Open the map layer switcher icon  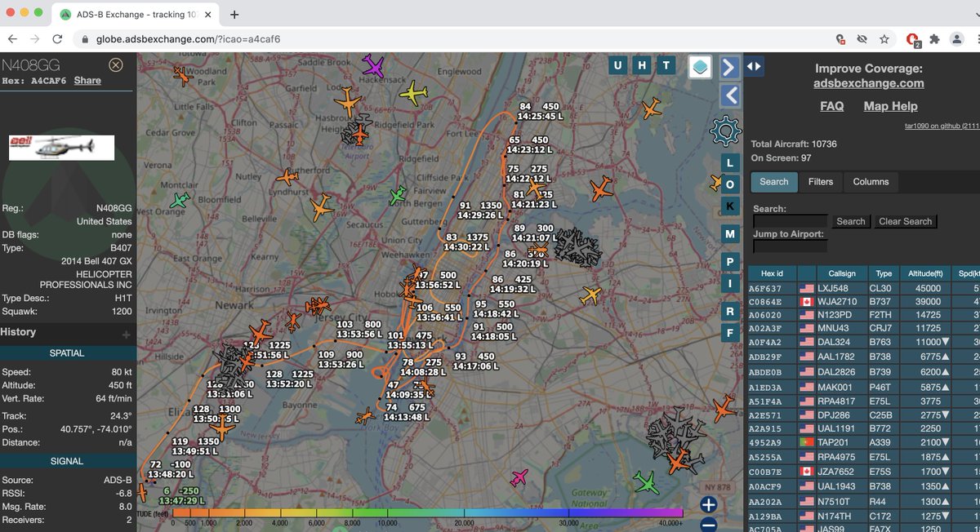(700, 67)
